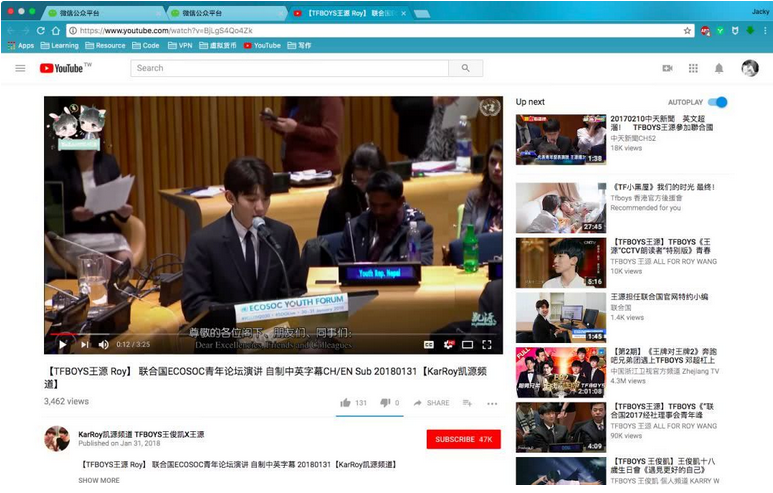The width and height of the screenshot is (773, 493).
Task: Skip to the next video
Action: click(85, 345)
